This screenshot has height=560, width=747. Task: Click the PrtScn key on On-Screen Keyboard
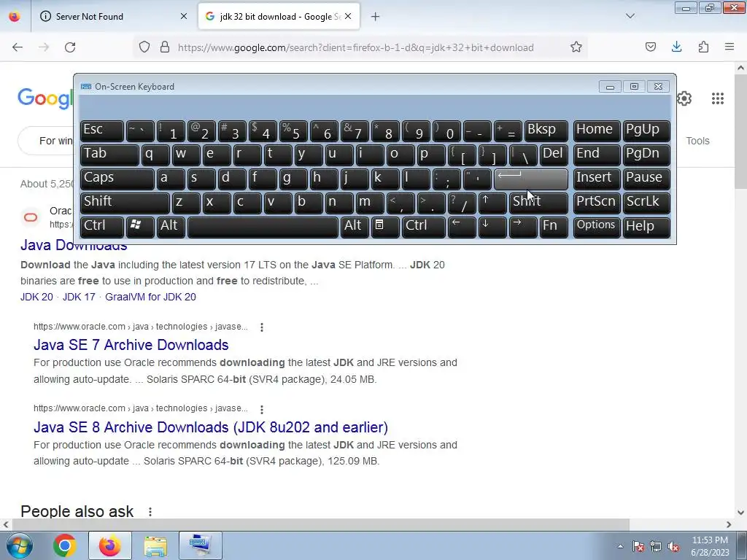pyautogui.click(x=597, y=203)
